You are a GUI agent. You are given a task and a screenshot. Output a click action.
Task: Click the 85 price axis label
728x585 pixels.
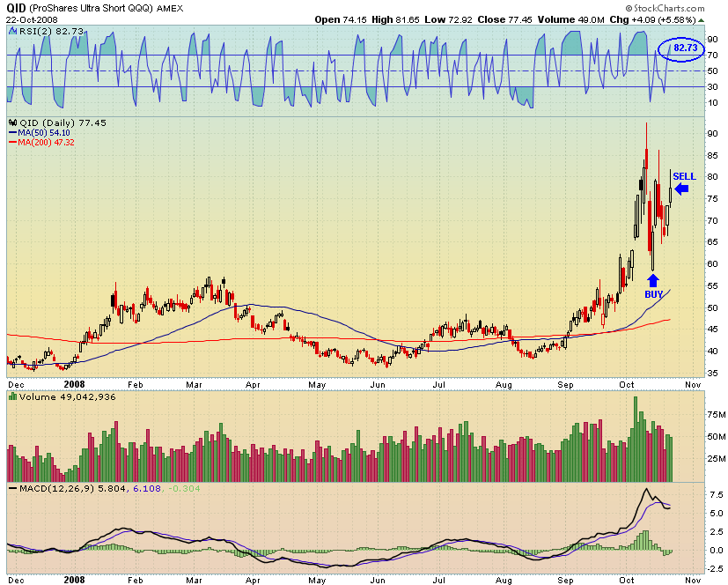click(712, 155)
